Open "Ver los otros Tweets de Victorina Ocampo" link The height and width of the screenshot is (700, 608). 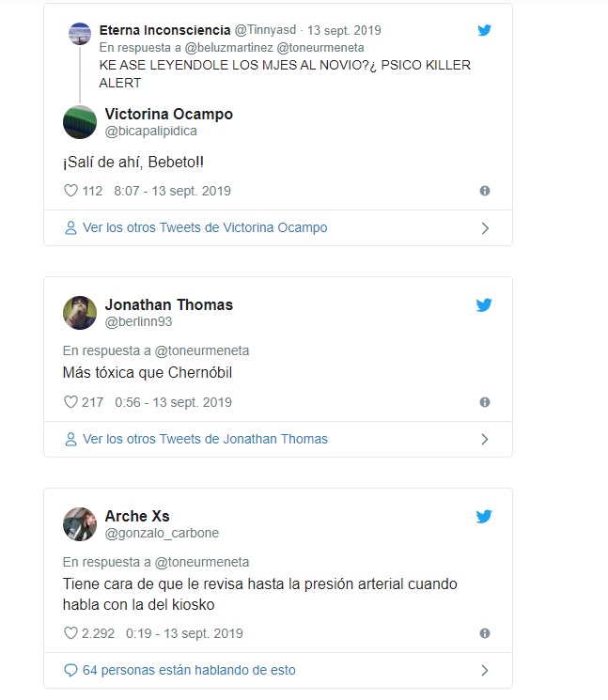coord(205,227)
